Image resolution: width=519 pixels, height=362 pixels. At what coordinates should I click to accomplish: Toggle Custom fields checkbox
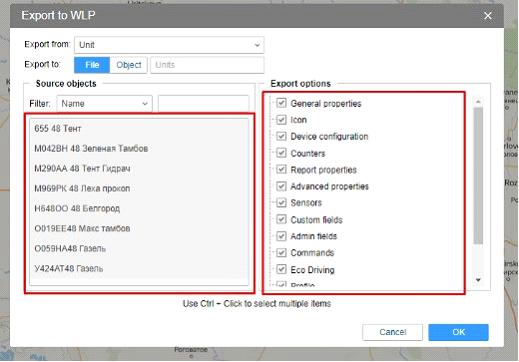[x=281, y=219]
